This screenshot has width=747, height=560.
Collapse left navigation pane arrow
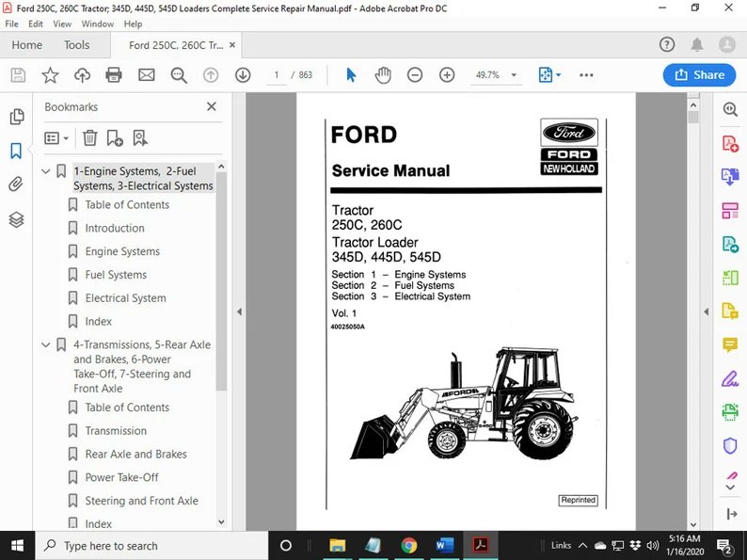click(x=239, y=312)
